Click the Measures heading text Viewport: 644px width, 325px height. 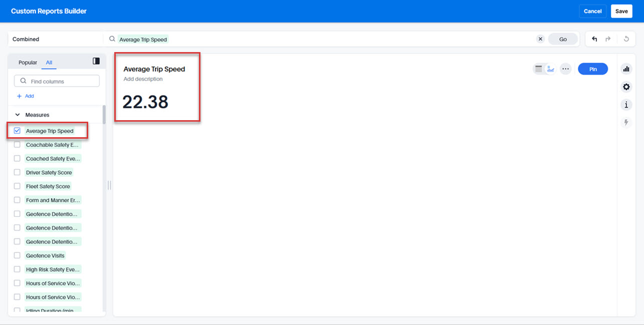pos(38,115)
